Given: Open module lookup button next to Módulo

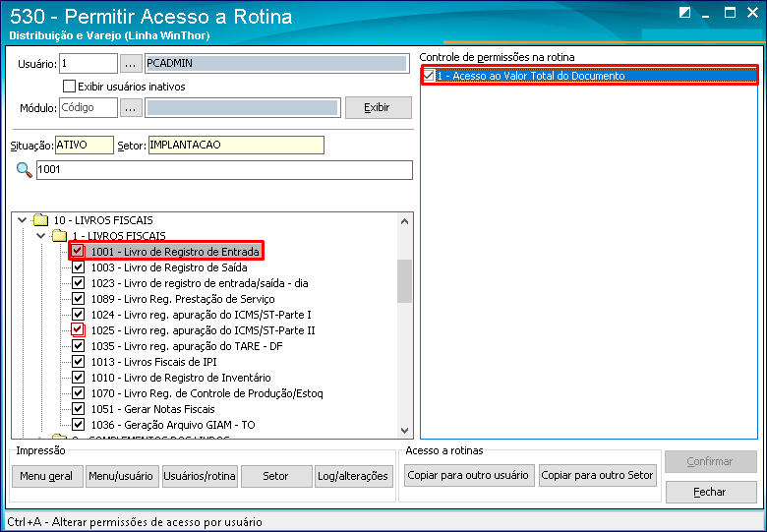Looking at the screenshot, I should tap(131, 107).
